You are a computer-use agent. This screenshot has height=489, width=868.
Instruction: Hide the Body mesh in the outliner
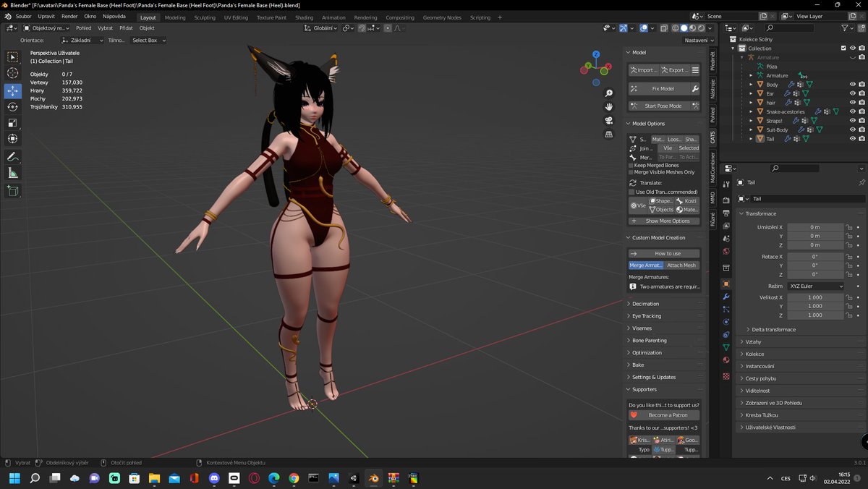pos(853,85)
